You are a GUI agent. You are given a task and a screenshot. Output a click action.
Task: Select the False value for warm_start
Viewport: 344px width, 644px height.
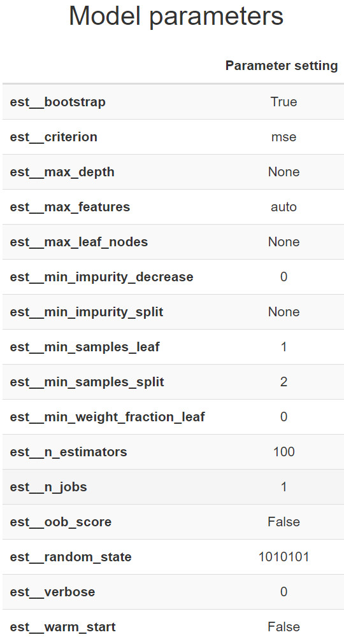(x=283, y=627)
